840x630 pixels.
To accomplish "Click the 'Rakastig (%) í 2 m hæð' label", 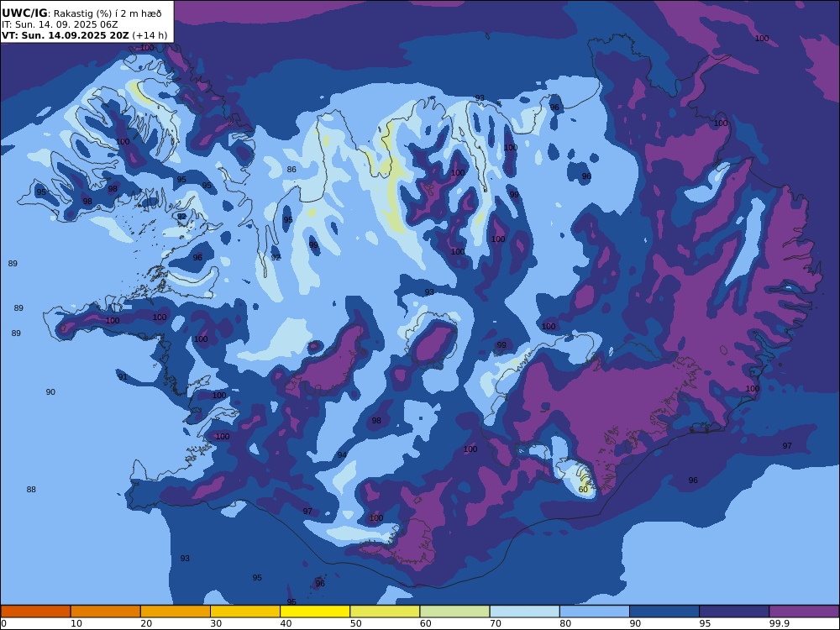I will (x=108, y=14).
